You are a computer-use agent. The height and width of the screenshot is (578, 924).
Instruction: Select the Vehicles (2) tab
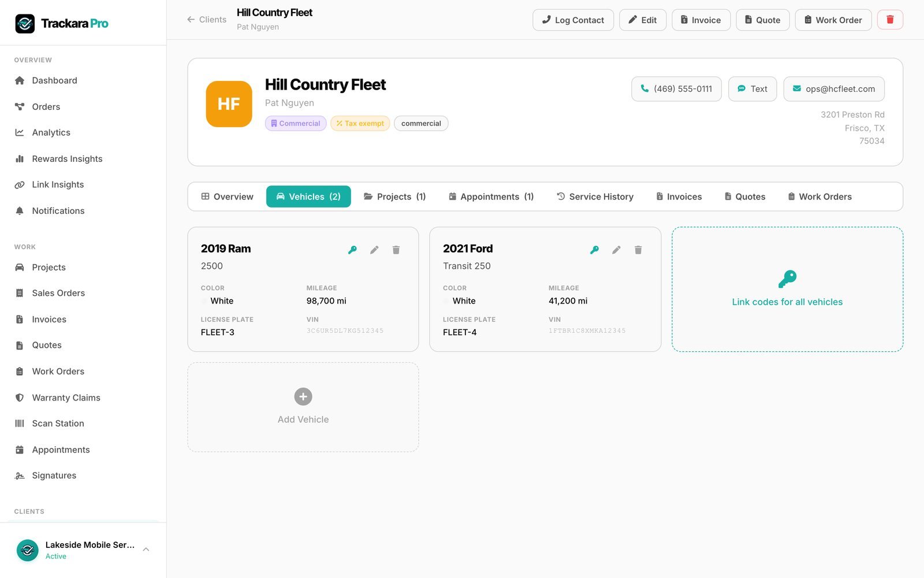(308, 197)
